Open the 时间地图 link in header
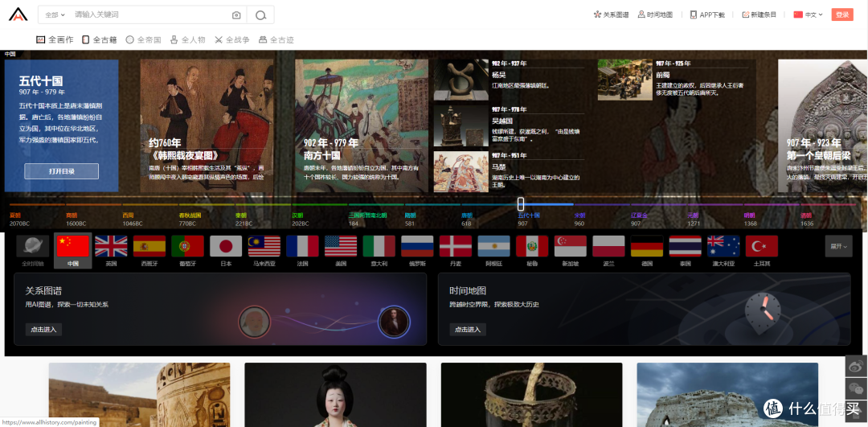 tap(656, 15)
